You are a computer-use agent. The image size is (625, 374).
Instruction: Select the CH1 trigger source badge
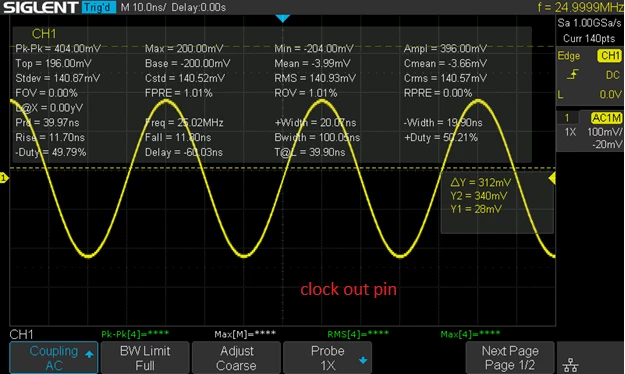(x=609, y=55)
